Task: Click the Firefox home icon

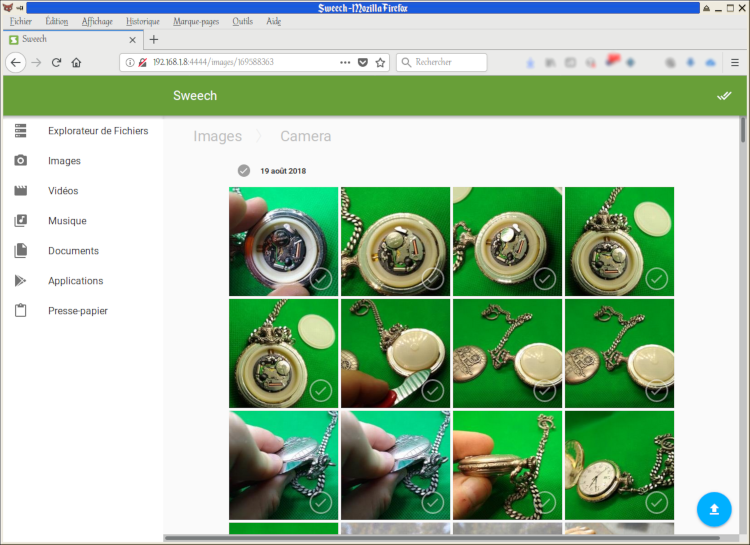Action: point(77,62)
